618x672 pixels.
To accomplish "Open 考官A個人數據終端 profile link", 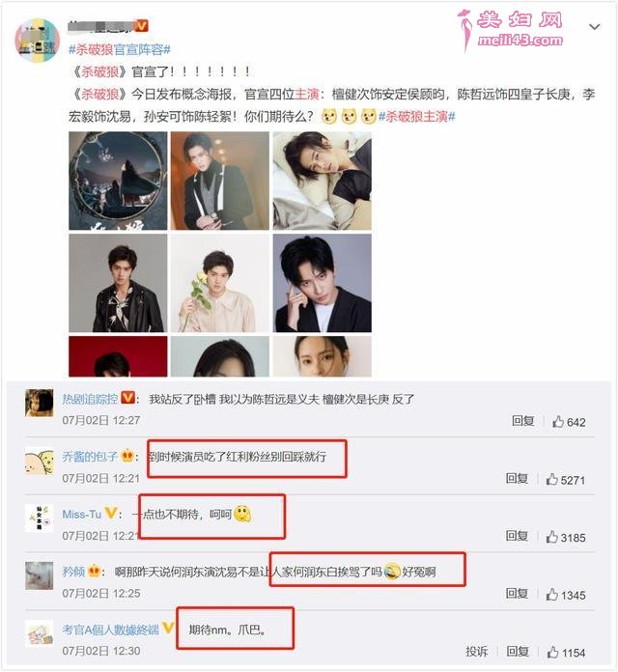I will click(x=111, y=630).
